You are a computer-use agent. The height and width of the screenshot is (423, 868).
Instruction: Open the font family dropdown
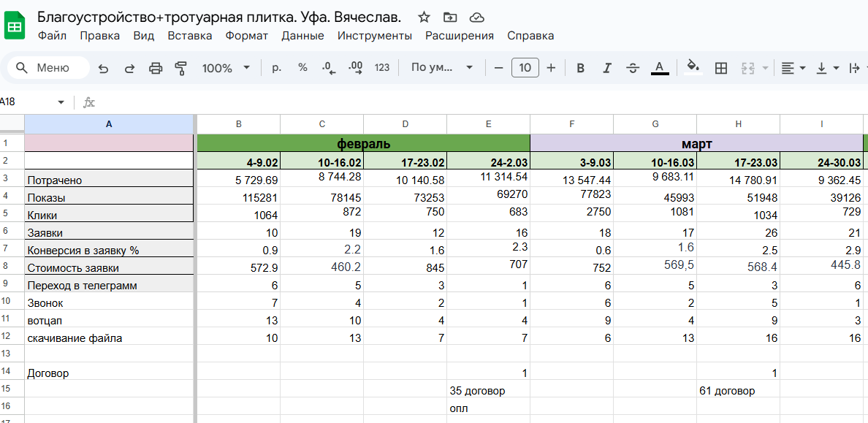[442, 68]
